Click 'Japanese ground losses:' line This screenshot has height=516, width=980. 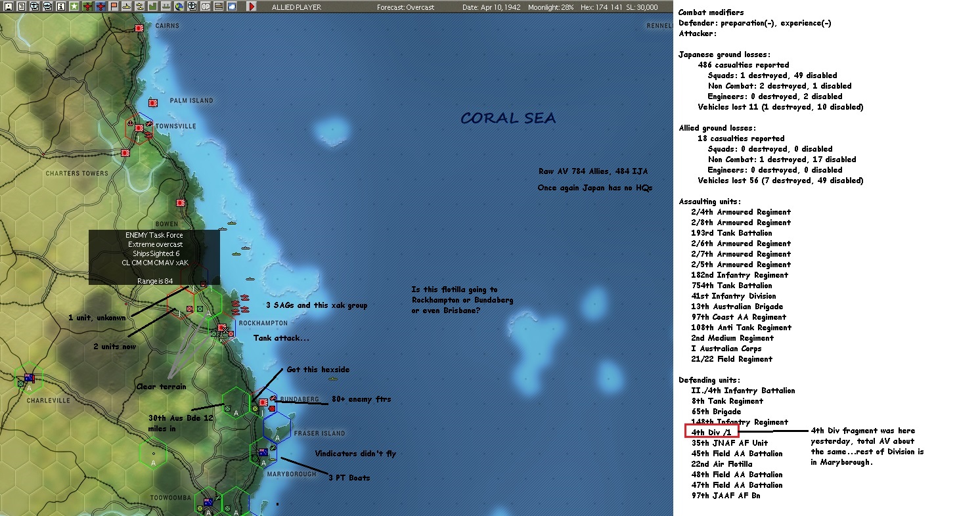tap(724, 54)
